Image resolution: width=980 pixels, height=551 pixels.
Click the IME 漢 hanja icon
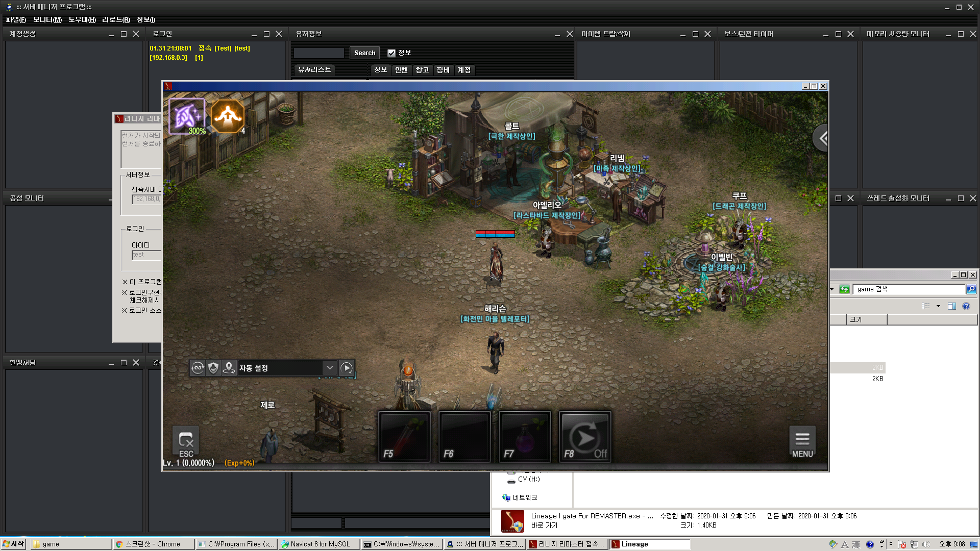point(856,544)
